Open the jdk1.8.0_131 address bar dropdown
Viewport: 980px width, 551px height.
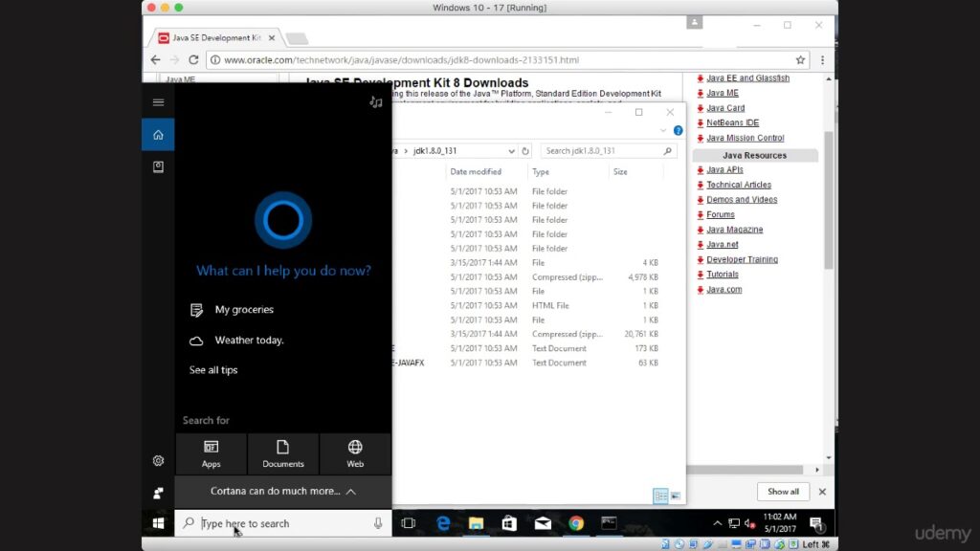click(511, 151)
